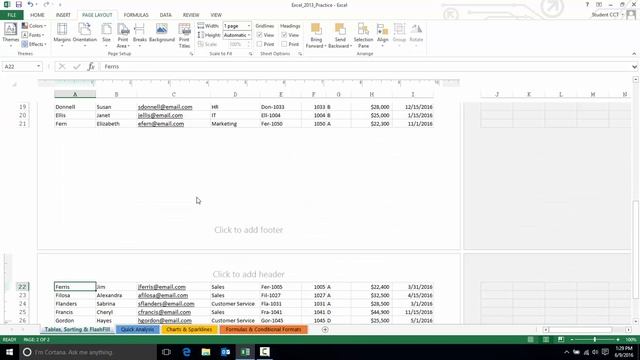This screenshot has height=360, width=640.
Task: Adjust the zoom slider
Action: tap(595, 340)
